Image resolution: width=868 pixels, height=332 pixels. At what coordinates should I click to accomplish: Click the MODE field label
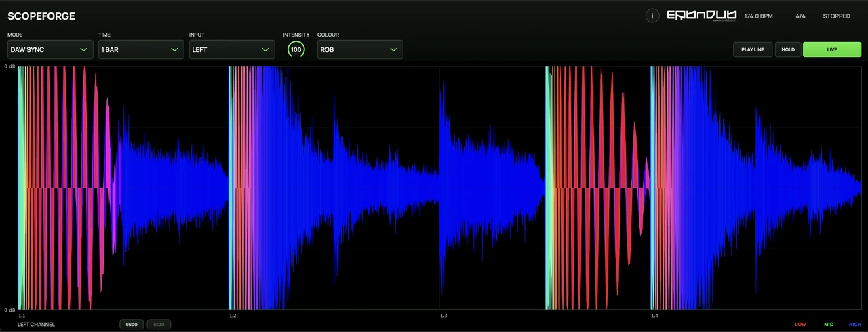click(x=15, y=35)
